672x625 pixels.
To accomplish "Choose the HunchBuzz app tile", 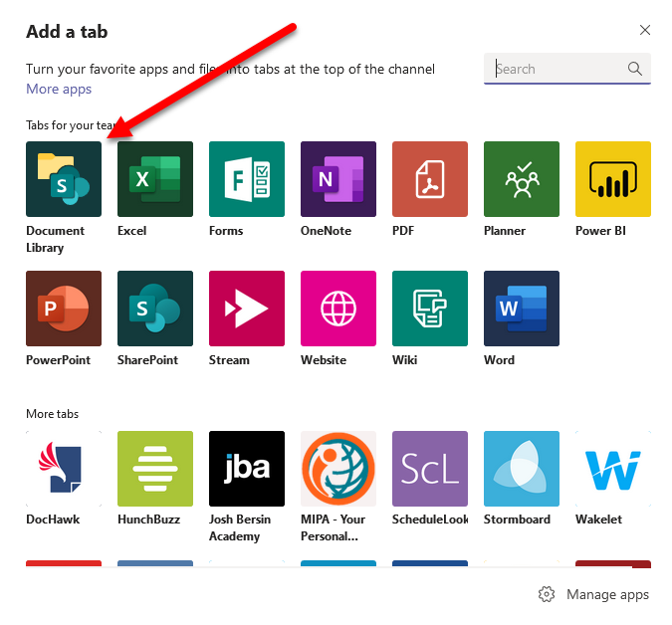I will 155,469.
